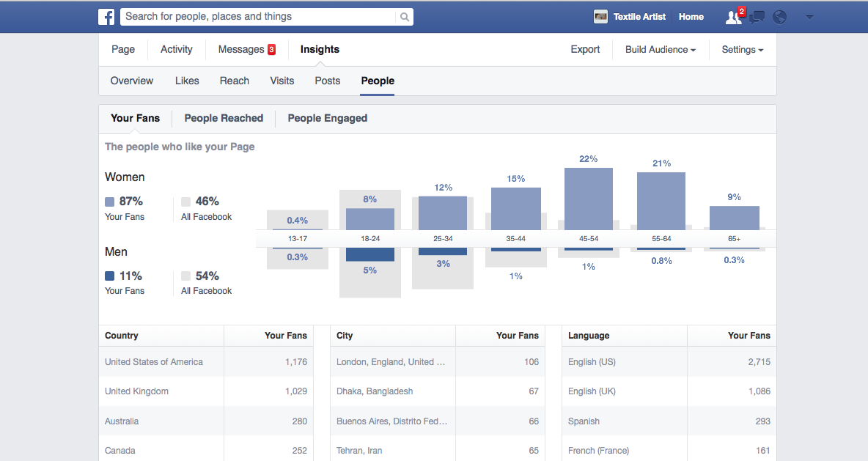Select the Your Fans tab
Image resolution: width=868 pixels, height=461 pixels.
coord(135,118)
